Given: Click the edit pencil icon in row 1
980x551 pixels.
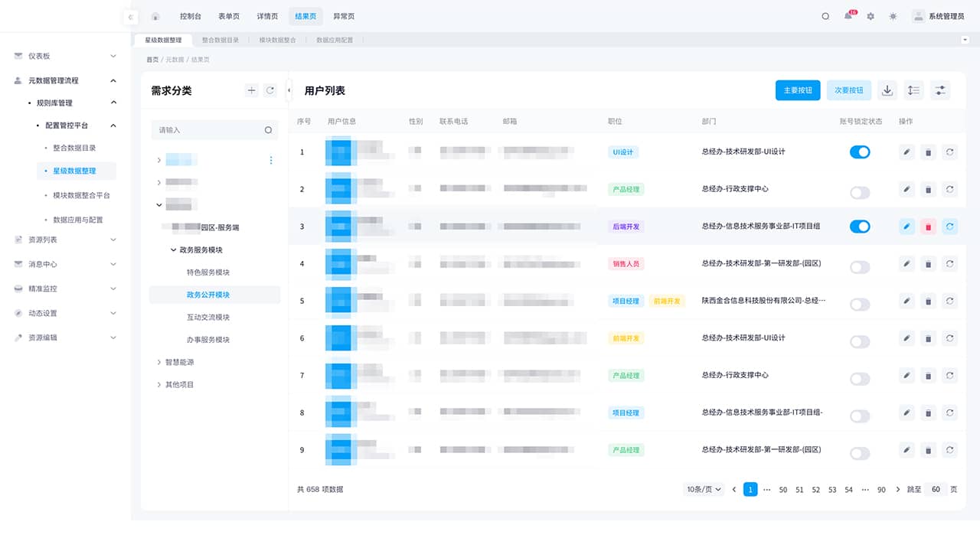Looking at the screenshot, I should (x=906, y=152).
